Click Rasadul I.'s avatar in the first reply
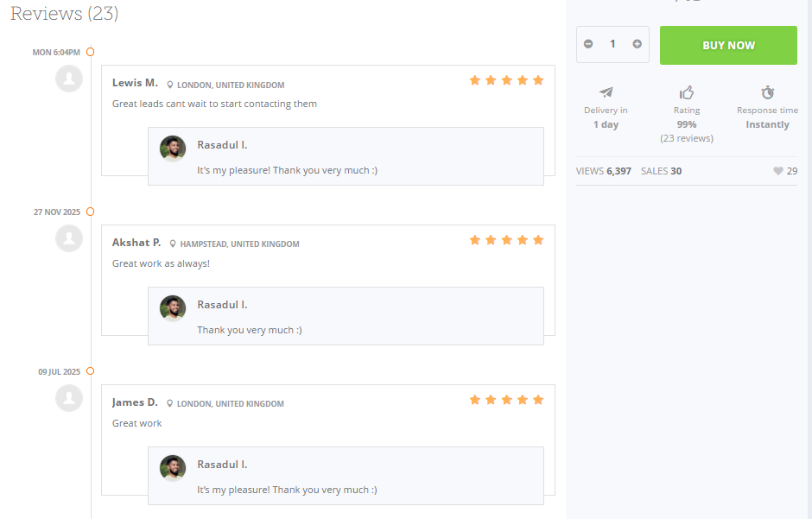 (x=173, y=149)
